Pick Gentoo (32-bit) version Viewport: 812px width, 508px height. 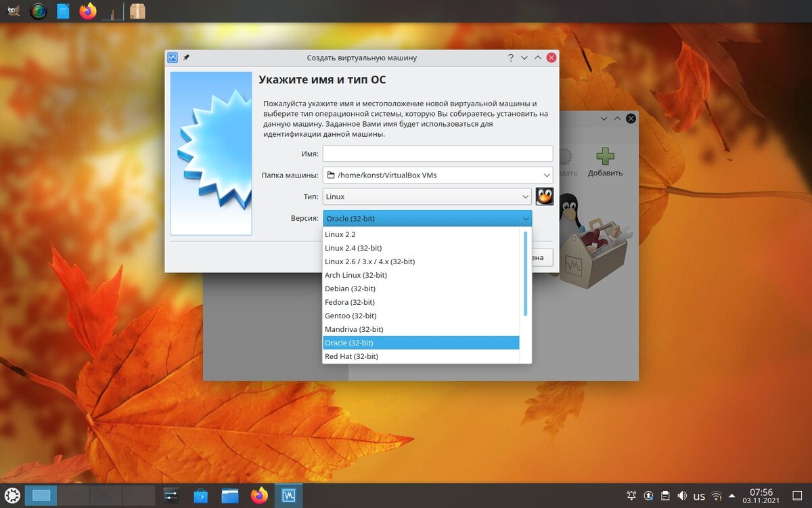click(x=421, y=316)
